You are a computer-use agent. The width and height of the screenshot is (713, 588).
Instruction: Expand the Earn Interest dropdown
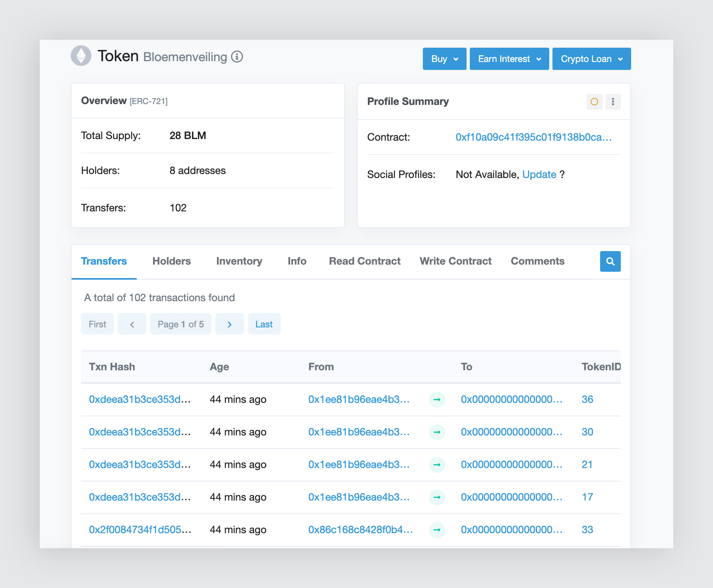pyautogui.click(x=509, y=59)
